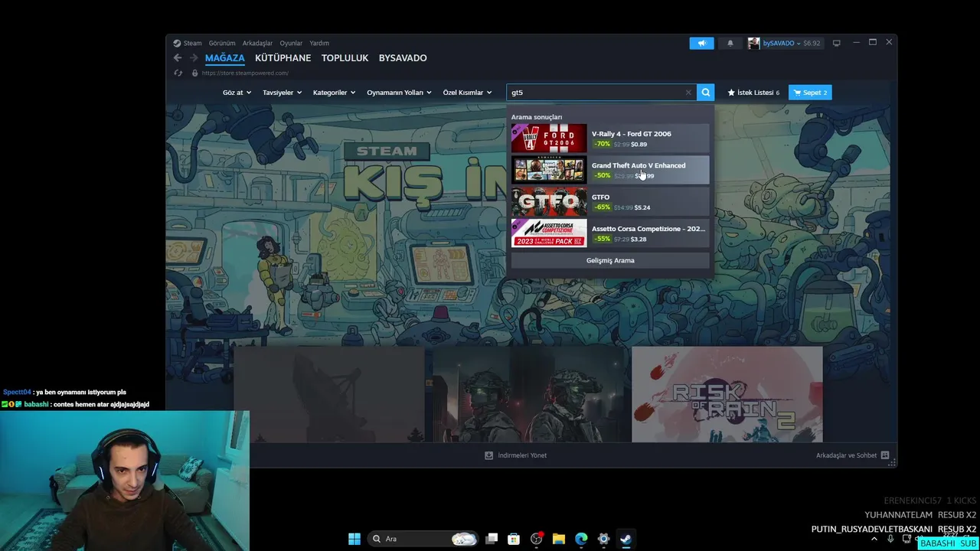Open İstek Listesi wishlist
The image size is (980, 551).
(x=753, y=93)
